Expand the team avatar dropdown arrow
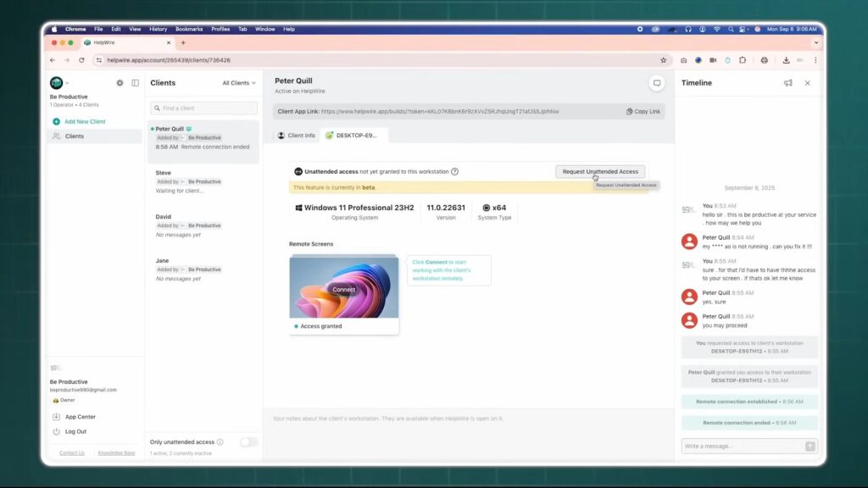Screen dimensions: 868x488 tap(67, 84)
